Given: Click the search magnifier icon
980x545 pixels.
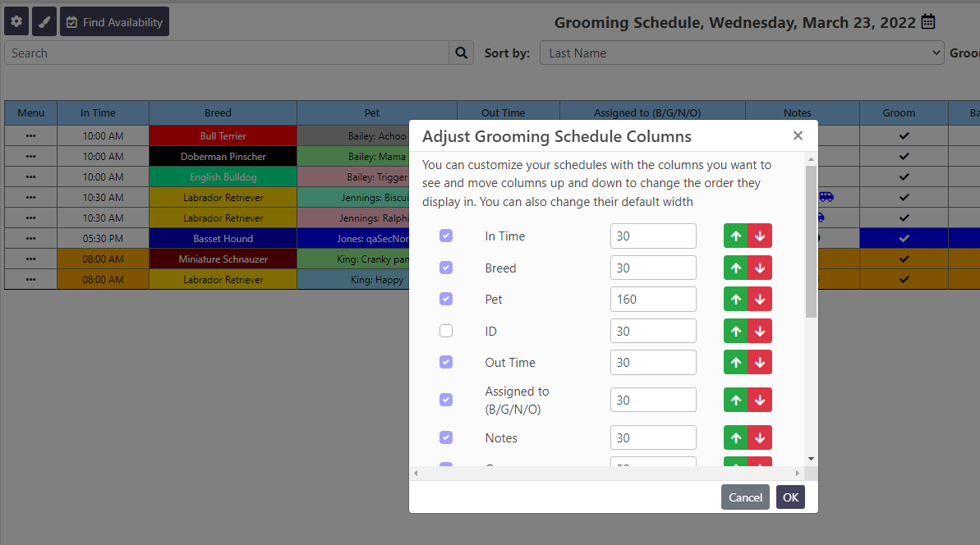Looking at the screenshot, I should point(462,53).
